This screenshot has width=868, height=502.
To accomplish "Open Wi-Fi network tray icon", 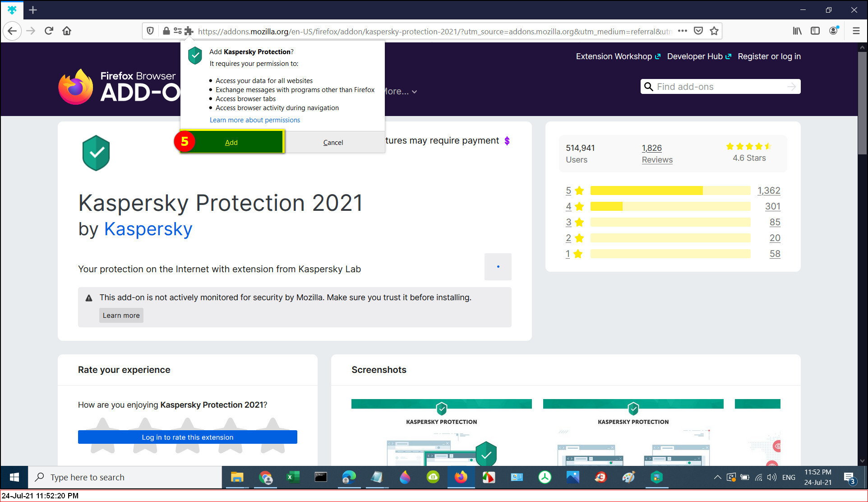I will pos(758,477).
